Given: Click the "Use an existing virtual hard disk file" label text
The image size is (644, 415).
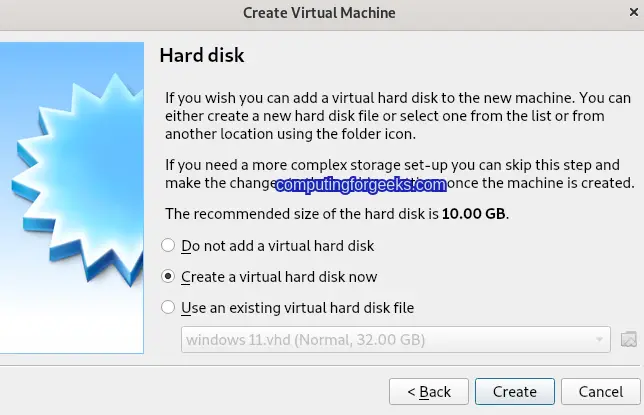Looking at the screenshot, I should pos(298,307).
